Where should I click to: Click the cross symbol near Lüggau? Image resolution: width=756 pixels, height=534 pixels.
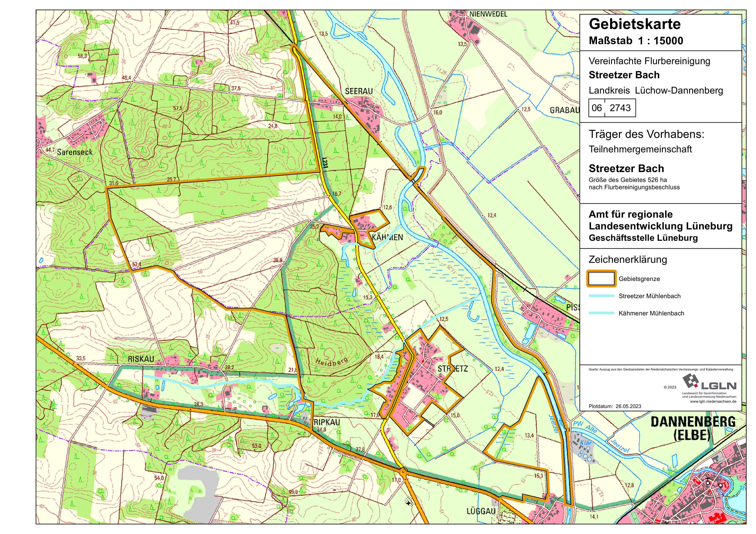[409, 503]
